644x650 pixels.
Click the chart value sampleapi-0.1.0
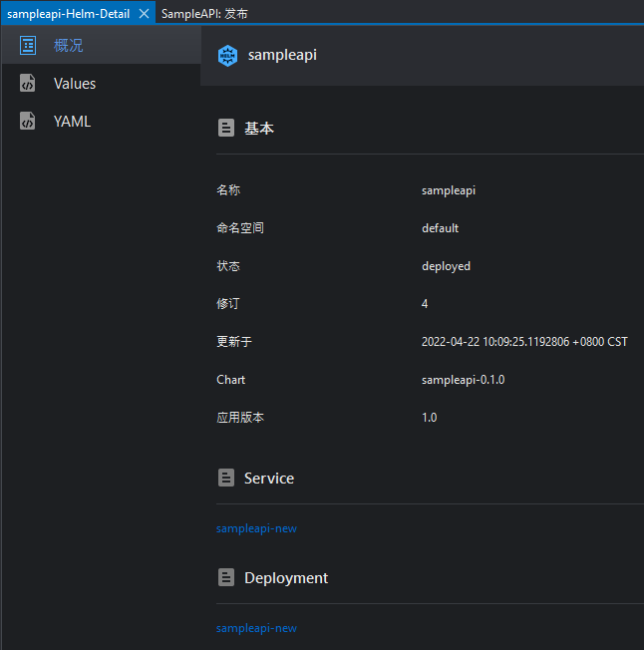pos(463,380)
